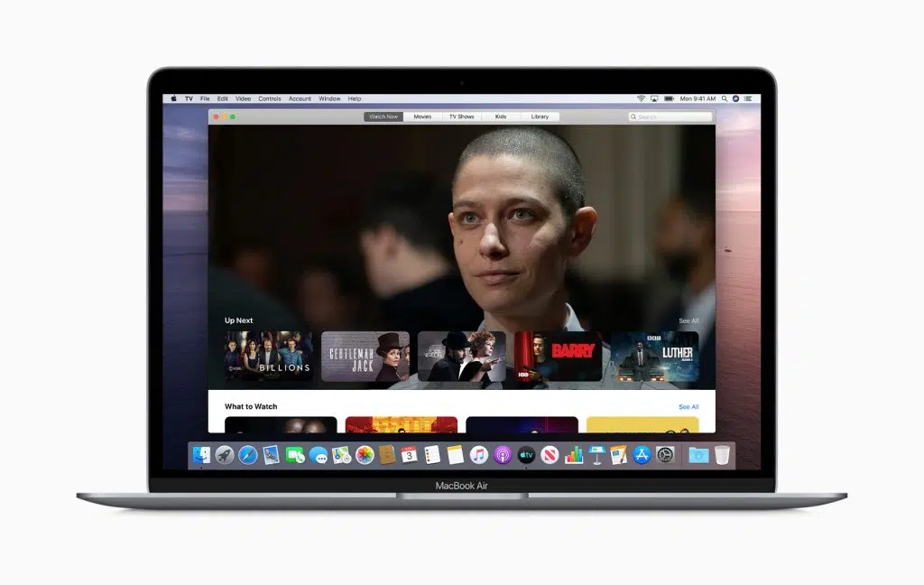
Task: Open the Video menu
Action: [x=242, y=98]
